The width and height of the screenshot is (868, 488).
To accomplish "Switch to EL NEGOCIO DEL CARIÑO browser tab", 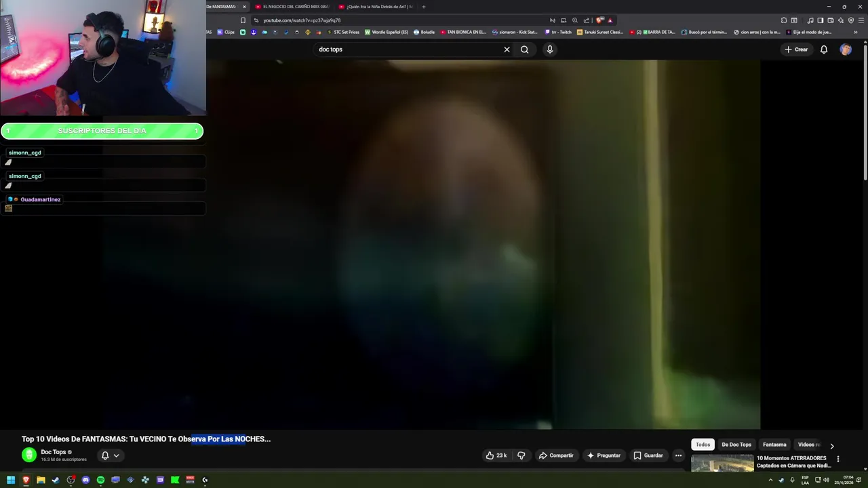I will tap(292, 7).
